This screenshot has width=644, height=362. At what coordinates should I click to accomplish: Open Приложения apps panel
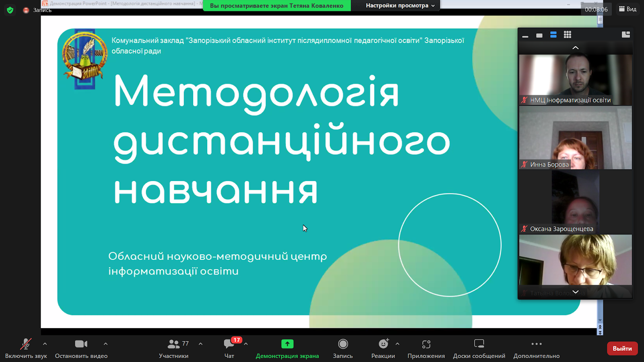tap(426, 348)
